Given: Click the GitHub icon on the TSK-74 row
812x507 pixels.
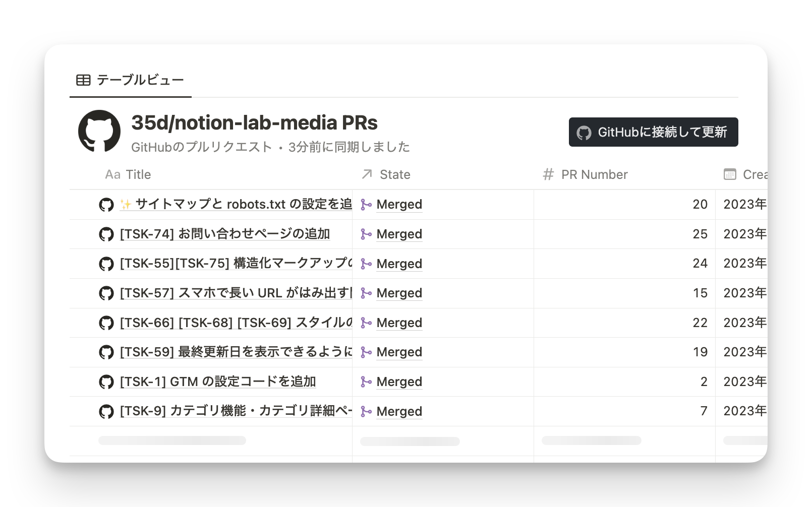Looking at the screenshot, I should click(106, 234).
